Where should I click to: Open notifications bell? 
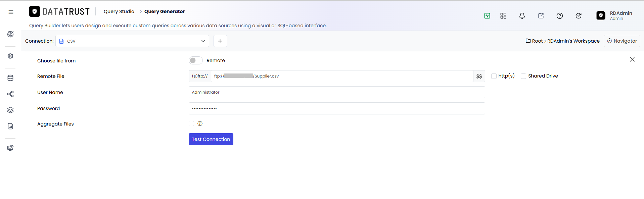pyautogui.click(x=522, y=16)
